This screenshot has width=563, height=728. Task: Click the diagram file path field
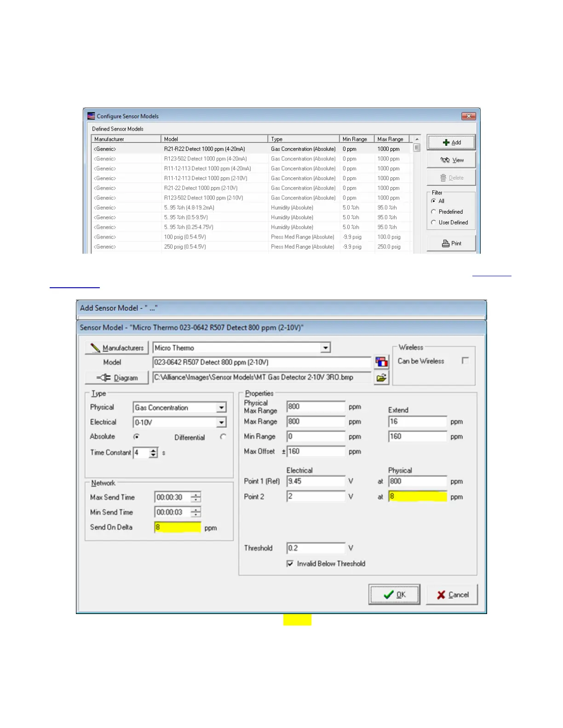click(261, 377)
